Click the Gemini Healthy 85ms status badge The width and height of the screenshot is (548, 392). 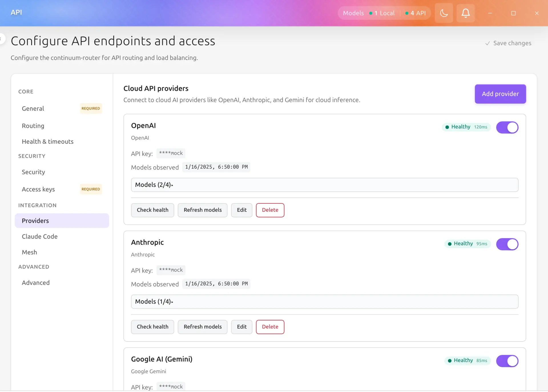pos(468,361)
